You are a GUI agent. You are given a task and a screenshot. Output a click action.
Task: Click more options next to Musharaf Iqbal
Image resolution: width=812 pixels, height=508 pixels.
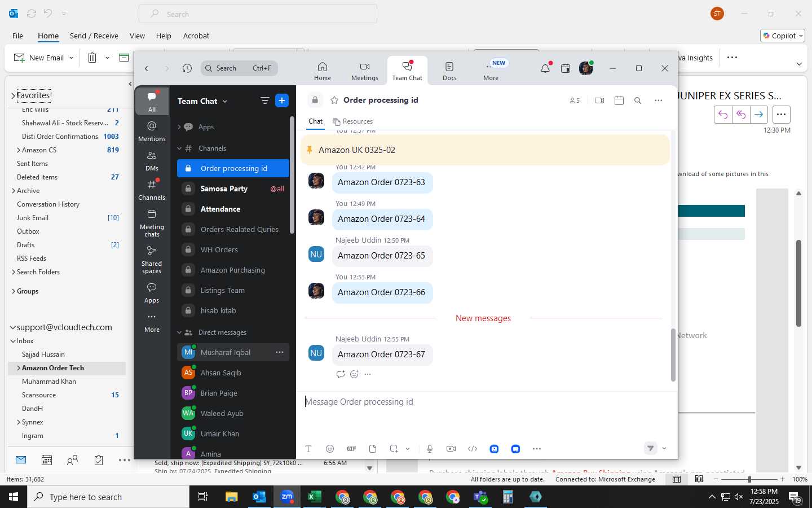[x=280, y=352]
